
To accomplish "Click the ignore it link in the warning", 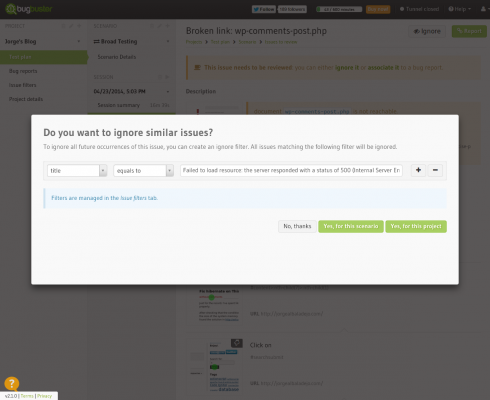I will (347, 68).
